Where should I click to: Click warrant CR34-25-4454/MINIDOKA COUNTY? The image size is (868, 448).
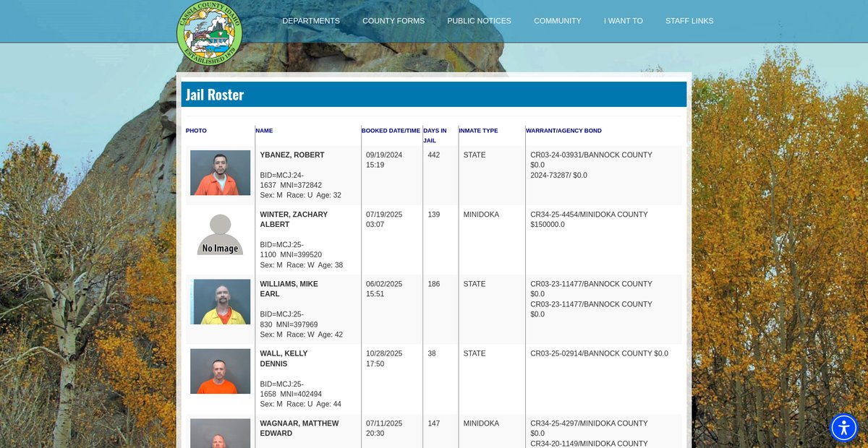point(589,215)
